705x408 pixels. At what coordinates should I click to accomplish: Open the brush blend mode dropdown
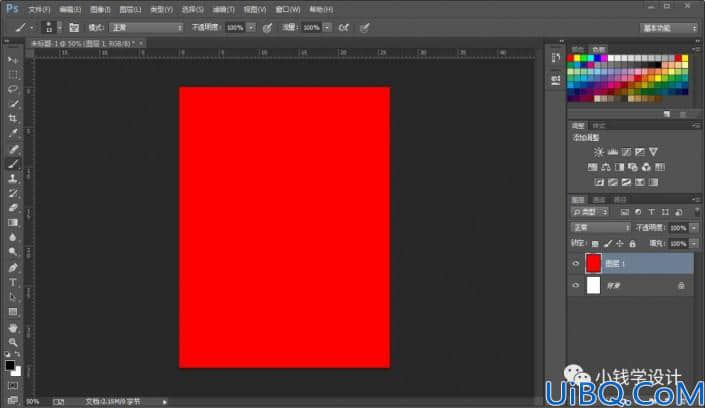point(146,28)
